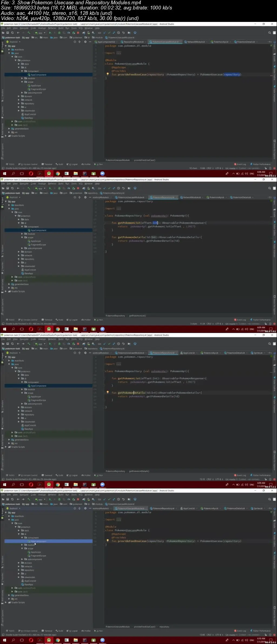Viewport: 277px width, 644px height.
Task: Expand subcomponent folder in third frame tree
Action: 22,404
